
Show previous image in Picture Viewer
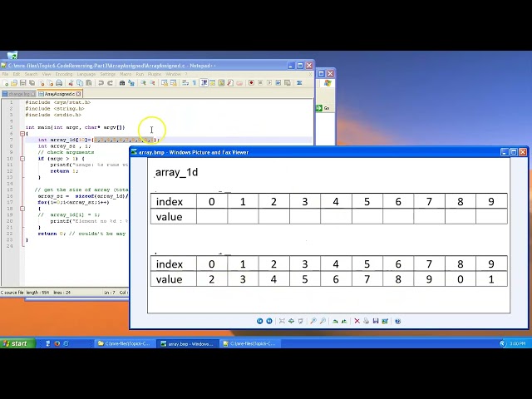pyautogui.click(x=260, y=321)
